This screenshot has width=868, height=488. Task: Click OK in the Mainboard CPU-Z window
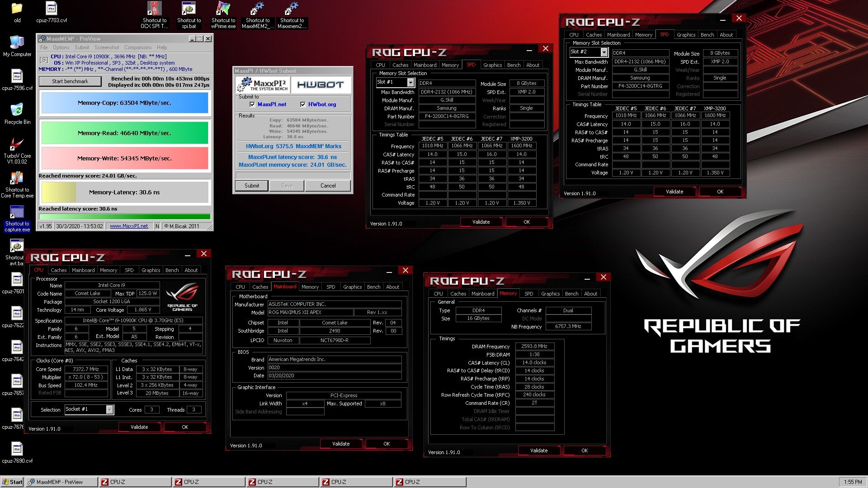(x=387, y=444)
